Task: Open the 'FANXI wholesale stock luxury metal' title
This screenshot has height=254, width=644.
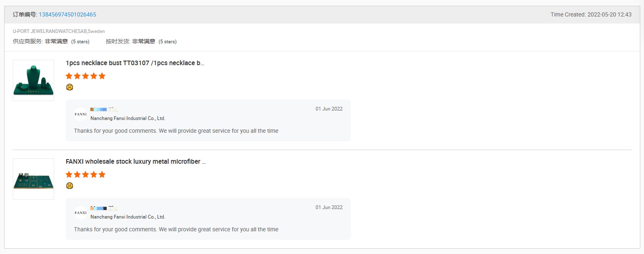Action: [135, 162]
